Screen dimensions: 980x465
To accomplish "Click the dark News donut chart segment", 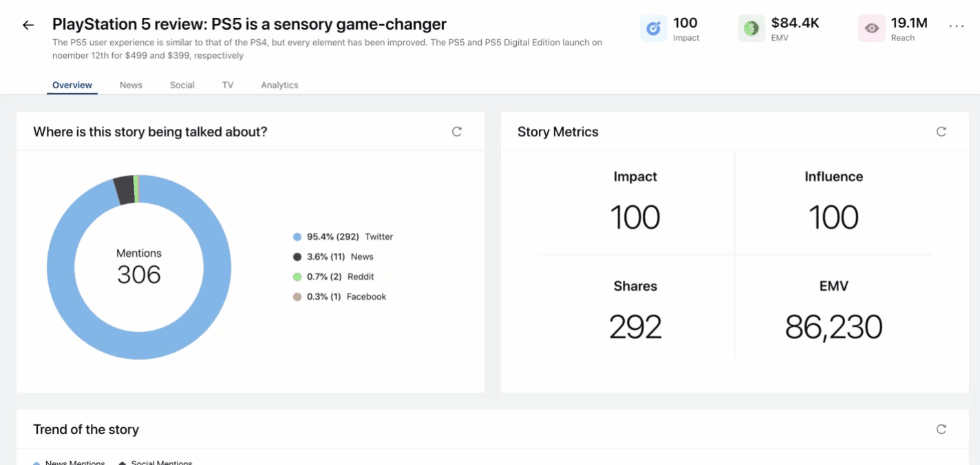I will click(x=125, y=189).
